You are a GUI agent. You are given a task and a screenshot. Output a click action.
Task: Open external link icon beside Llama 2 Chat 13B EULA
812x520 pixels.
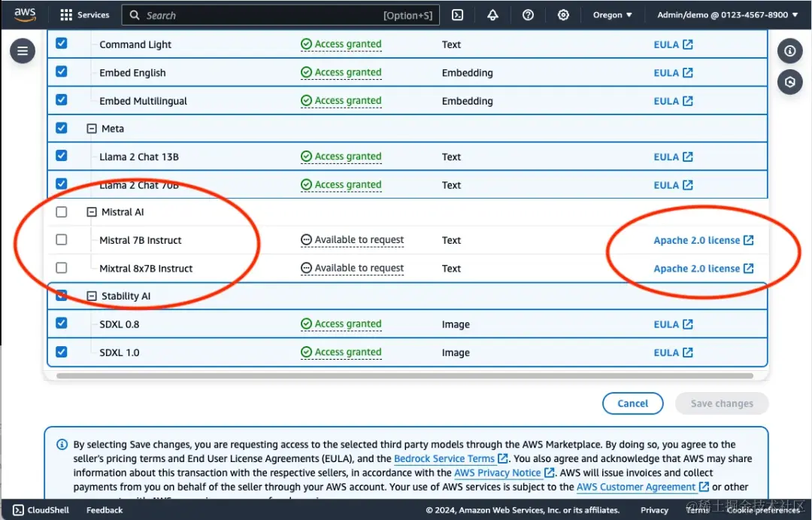click(x=688, y=157)
